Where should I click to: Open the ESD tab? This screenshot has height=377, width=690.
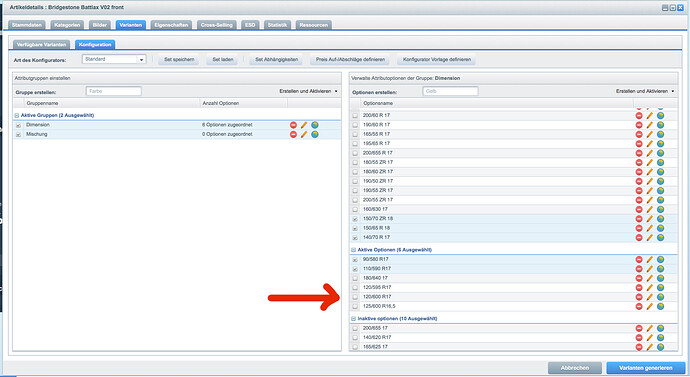250,25
